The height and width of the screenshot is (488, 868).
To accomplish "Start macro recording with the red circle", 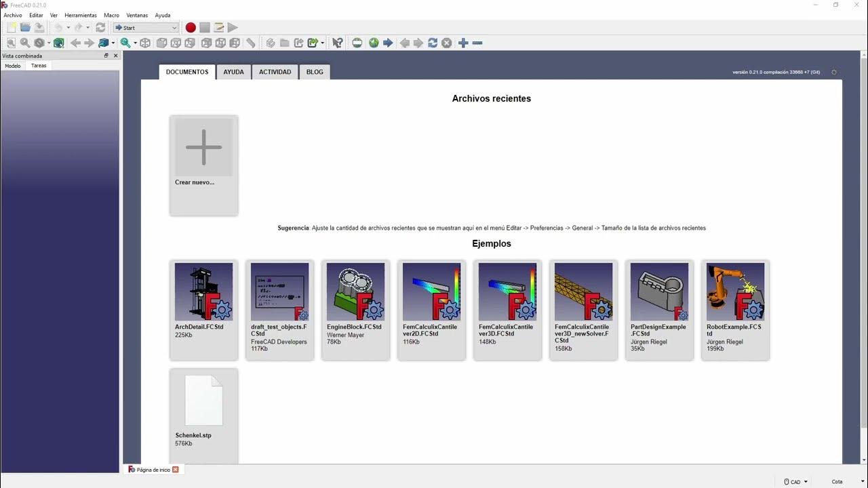I will (x=191, y=28).
